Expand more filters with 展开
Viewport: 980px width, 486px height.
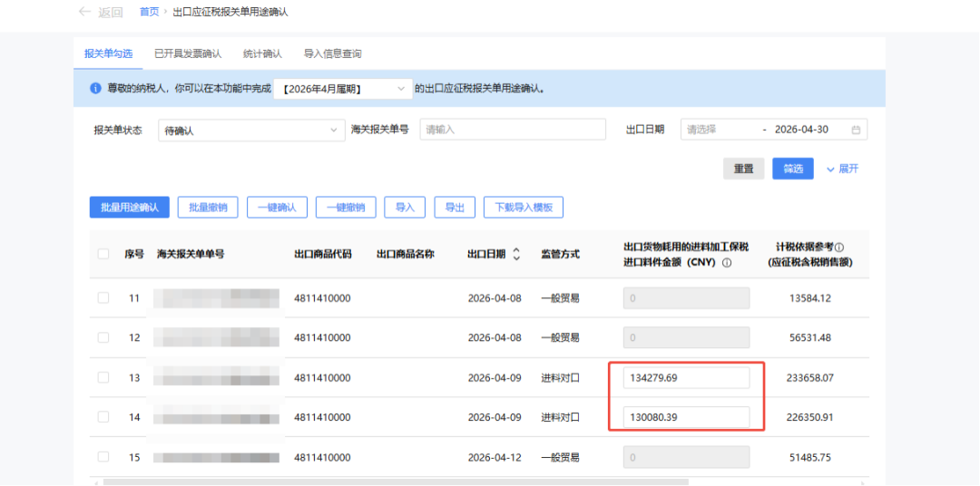click(x=842, y=169)
